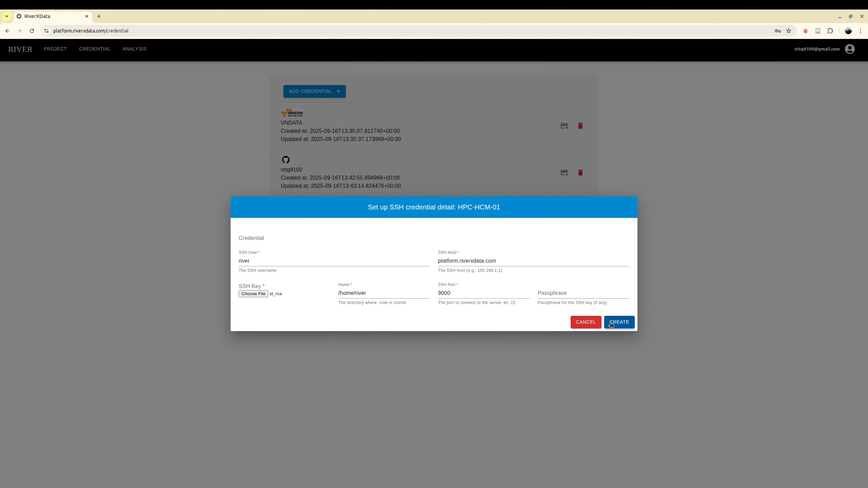Bookmark this page with the star icon
The height and width of the screenshot is (488, 868).
click(x=788, y=31)
